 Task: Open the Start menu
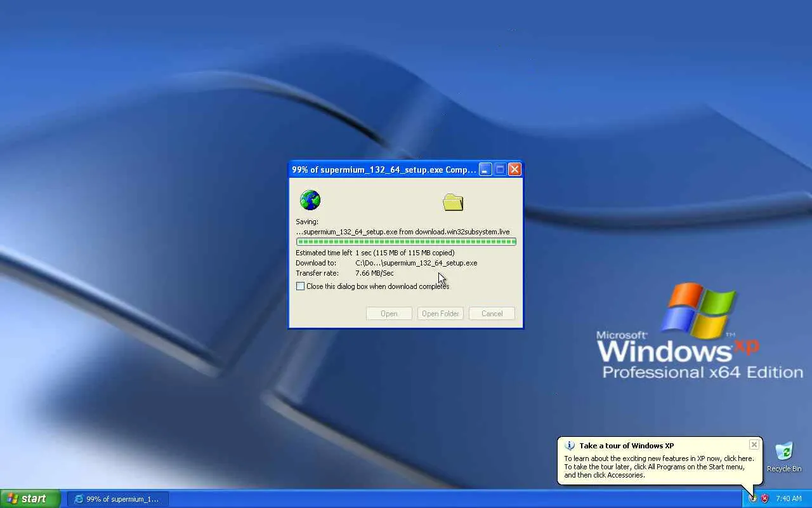click(30, 498)
